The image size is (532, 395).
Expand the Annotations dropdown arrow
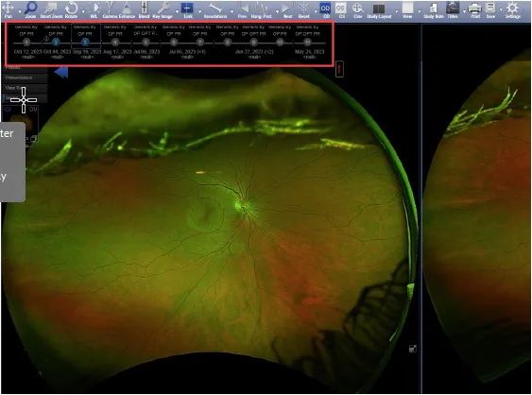click(x=232, y=12)
